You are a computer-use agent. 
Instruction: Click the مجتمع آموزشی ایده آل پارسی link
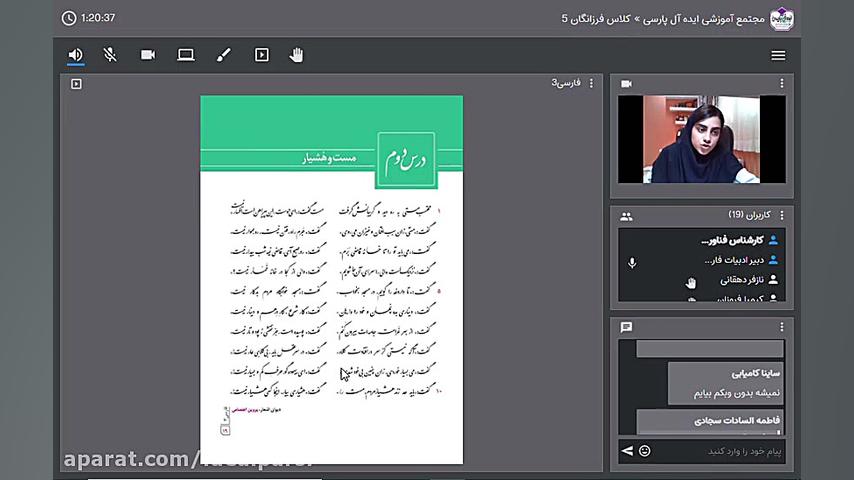pyautogui.click(x=704, y=19)
